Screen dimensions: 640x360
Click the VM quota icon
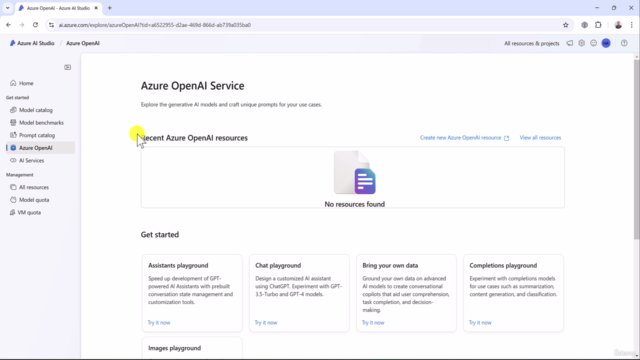point(12,213)
